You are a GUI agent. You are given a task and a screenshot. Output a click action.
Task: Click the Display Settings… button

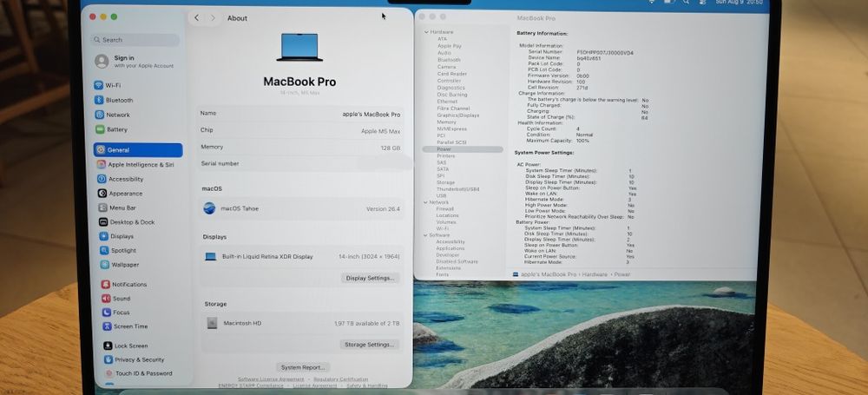click(x=370, y=278)
